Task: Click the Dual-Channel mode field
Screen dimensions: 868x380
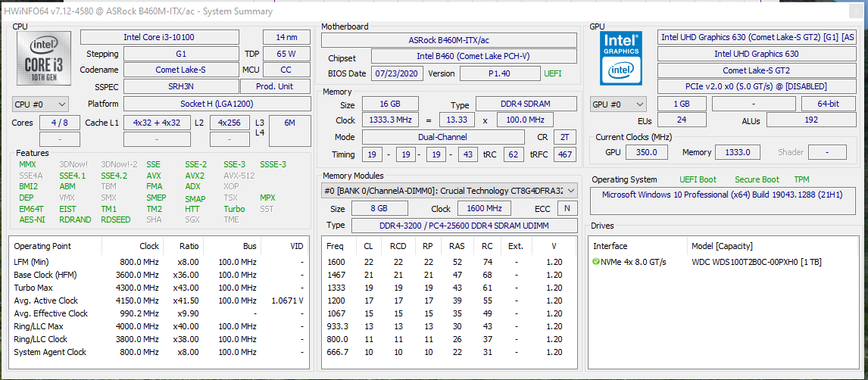Action: (443, 137)
